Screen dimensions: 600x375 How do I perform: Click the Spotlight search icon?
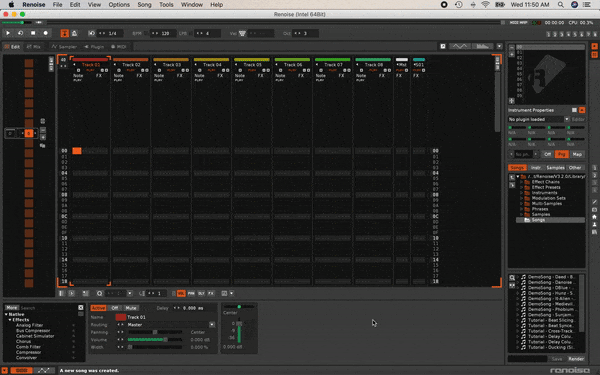561,5
